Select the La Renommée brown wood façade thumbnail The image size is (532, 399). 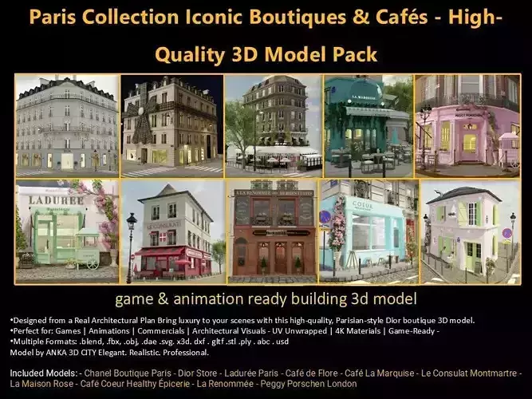click(273, 231)
